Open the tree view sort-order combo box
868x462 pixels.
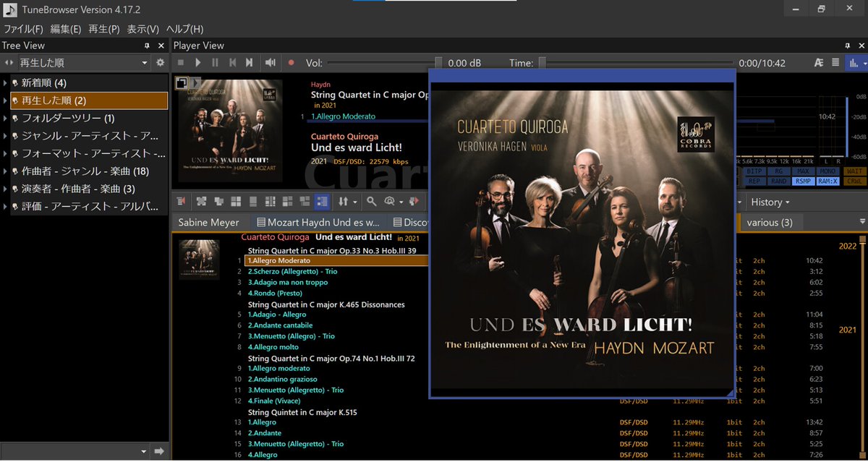83,63
